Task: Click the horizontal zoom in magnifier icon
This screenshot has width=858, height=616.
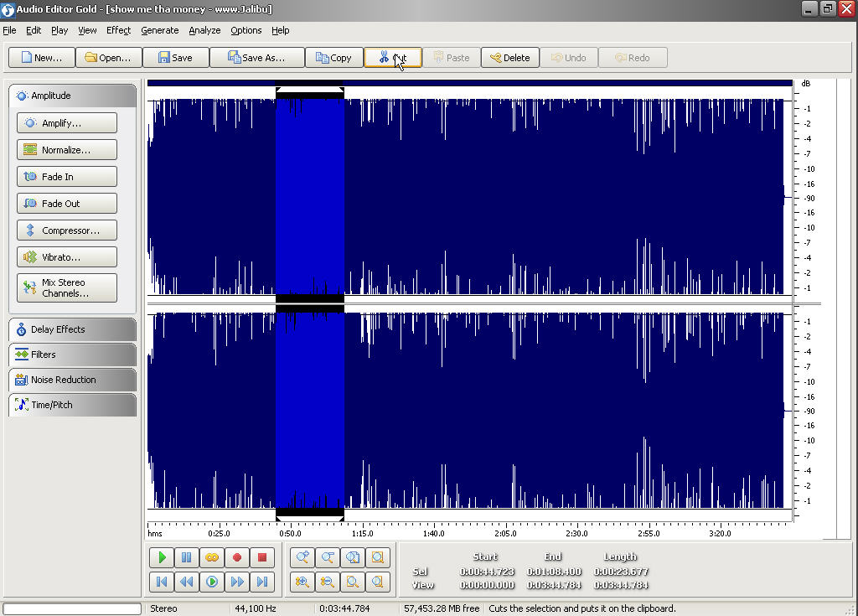Action: click(x=302, y=557)
